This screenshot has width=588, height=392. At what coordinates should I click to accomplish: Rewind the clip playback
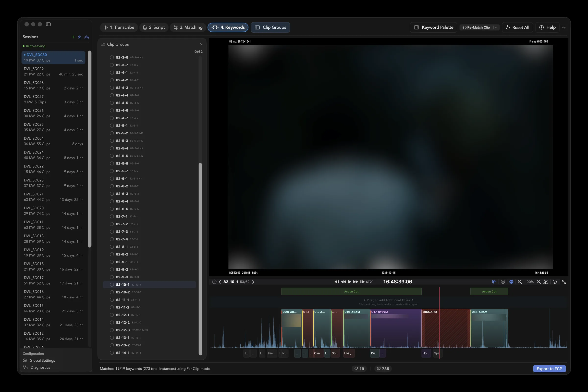pos(343,282)
